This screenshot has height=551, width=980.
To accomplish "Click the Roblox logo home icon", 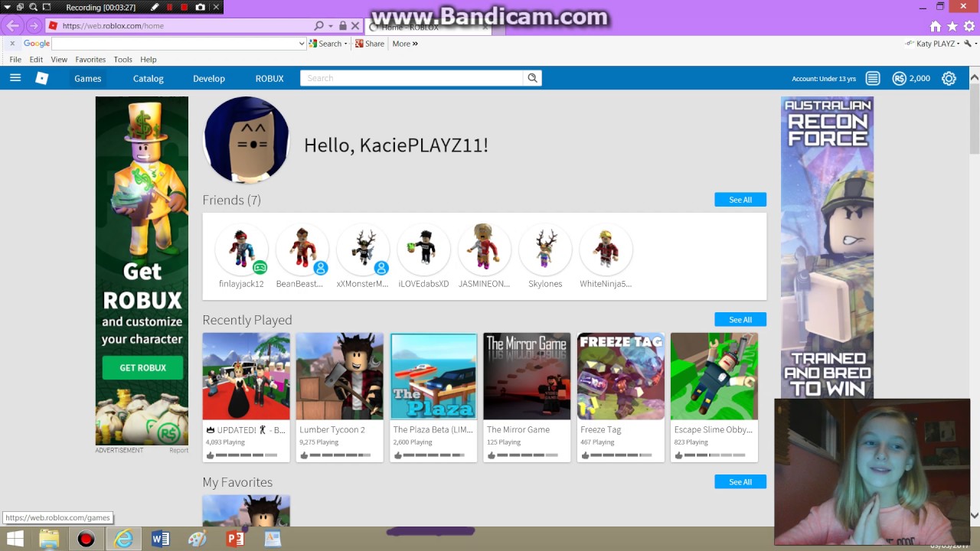I will [42, 78].
